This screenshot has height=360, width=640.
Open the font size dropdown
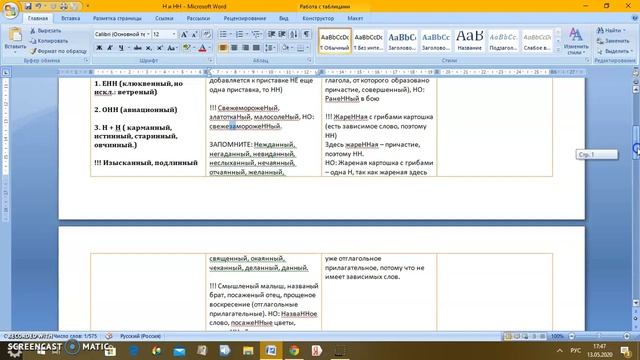[x=174, y=34]
